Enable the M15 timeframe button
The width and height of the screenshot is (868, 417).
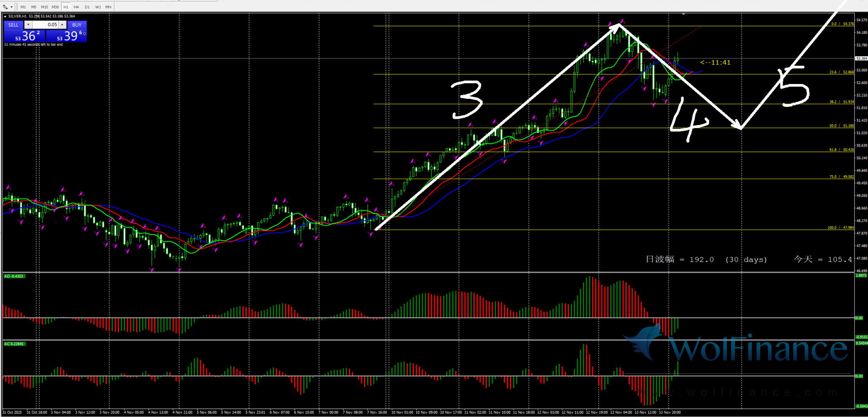click(x=44, y=7)
